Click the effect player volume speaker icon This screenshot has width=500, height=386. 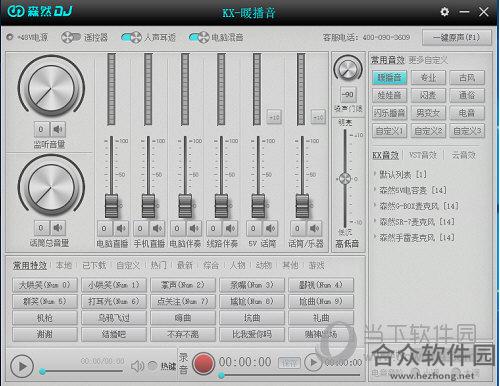pyautogui.click(x=137, y=366)
